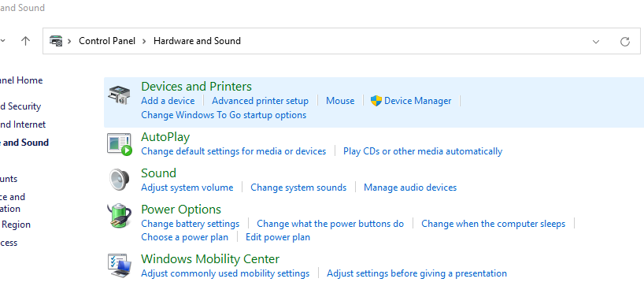The height and width of the screenshot is (286, 644).
Task: Select the Control Panel breadcrumb
Action: 107,41
